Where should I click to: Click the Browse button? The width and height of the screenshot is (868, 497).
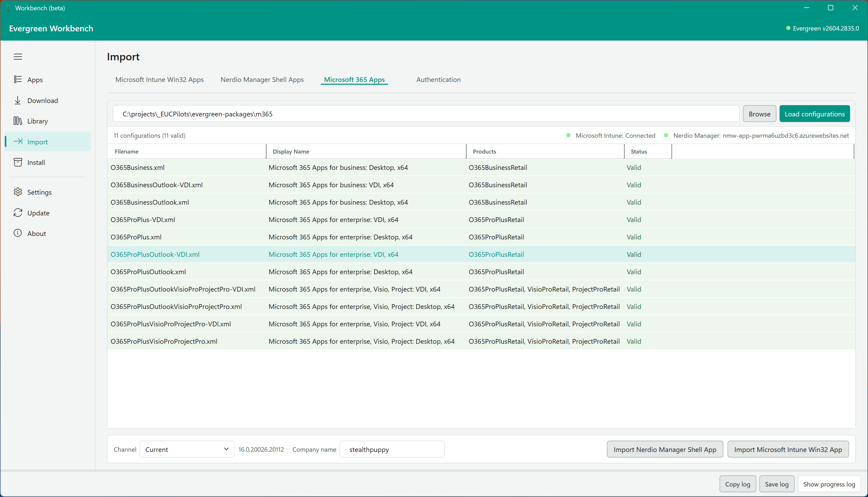(759, 114)
